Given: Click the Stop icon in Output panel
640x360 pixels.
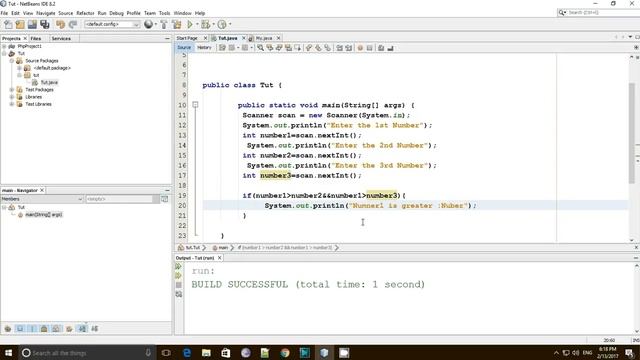Looking at the screenshot, I should point(178,285).
